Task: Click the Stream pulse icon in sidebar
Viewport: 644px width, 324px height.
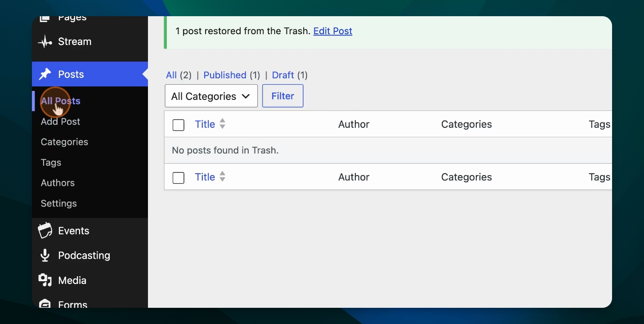Action: [45, 42]
